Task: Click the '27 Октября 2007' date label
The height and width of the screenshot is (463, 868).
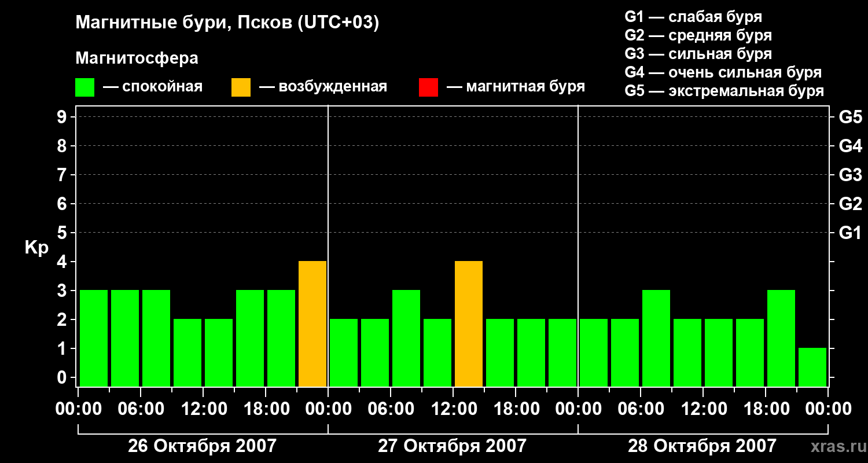Action: pyautogui.click(x=453, y=446)
